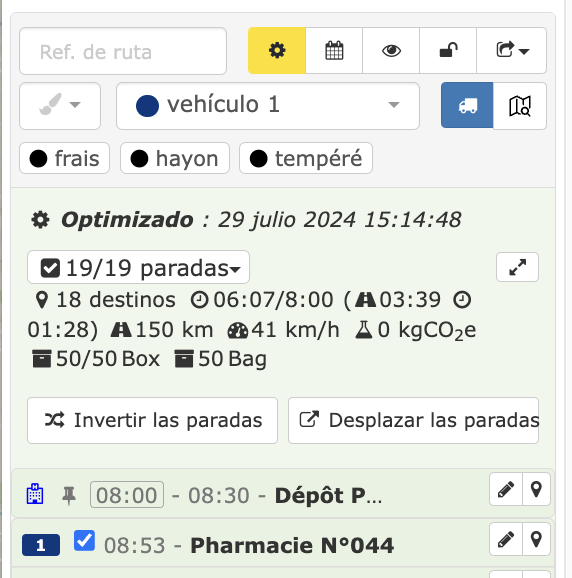Select the frais tag
This screenshot has width=572, height=578.
64,159
